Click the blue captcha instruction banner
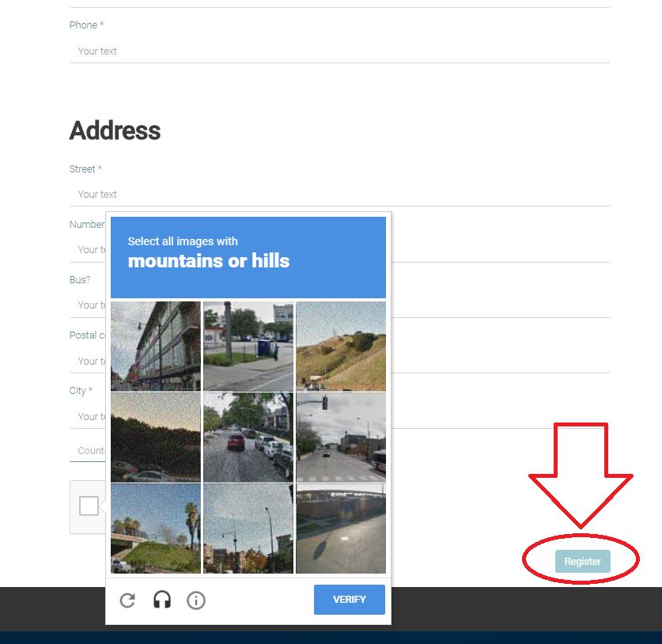Image resolution: width=662 pixels, height=644 pixels. pyautogui.click(x=248, y=257)
